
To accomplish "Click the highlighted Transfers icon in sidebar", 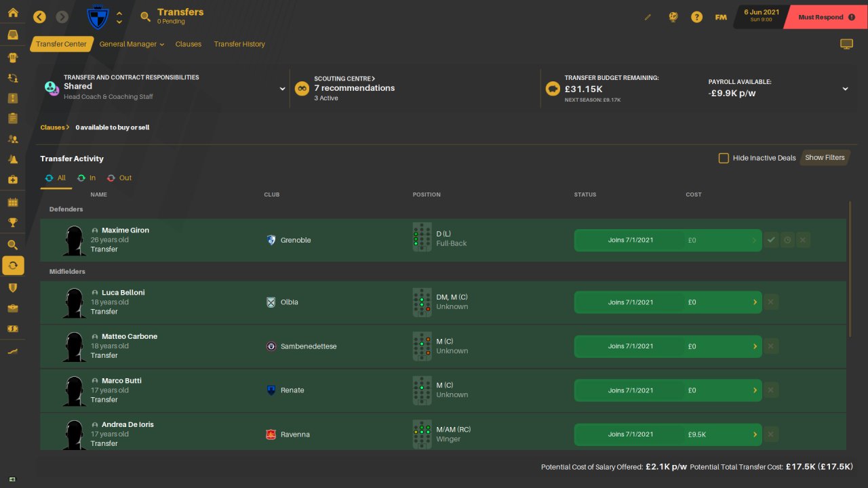I will tap(13, 265).
